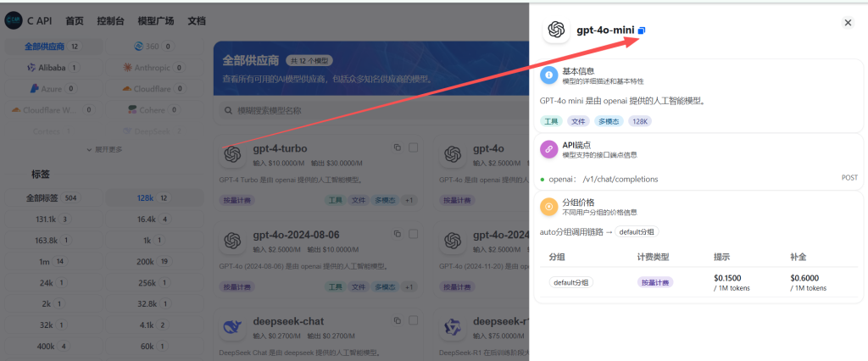868x361 pixels.
Task: Select the 256k tag filter
Action: pos(154,283)
